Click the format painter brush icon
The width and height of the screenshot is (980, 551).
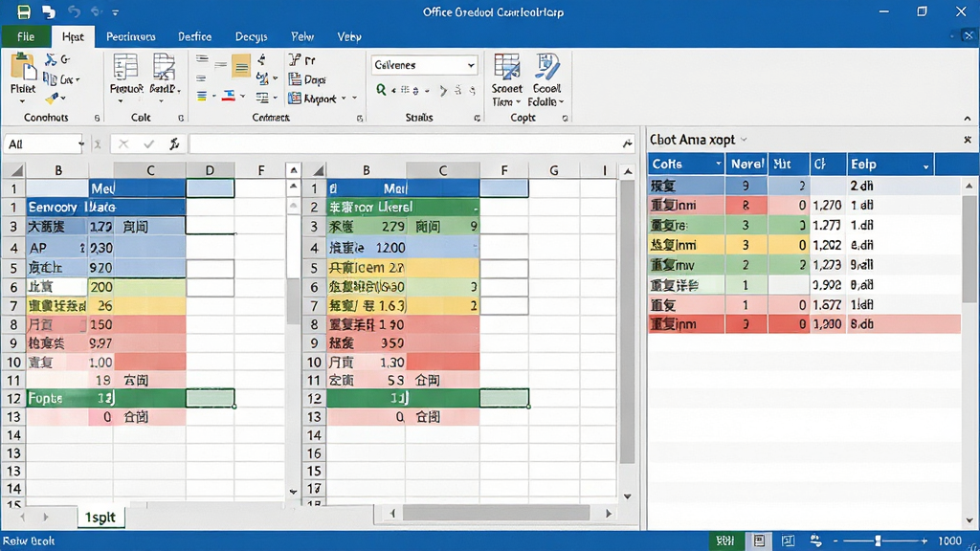[53, 99]
